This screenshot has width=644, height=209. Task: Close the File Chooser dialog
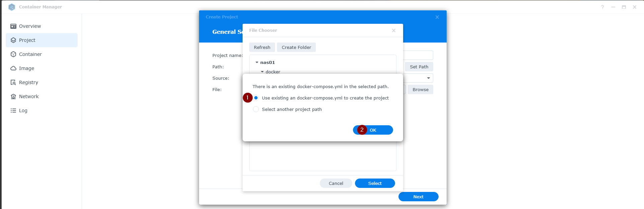coord(394,30)
